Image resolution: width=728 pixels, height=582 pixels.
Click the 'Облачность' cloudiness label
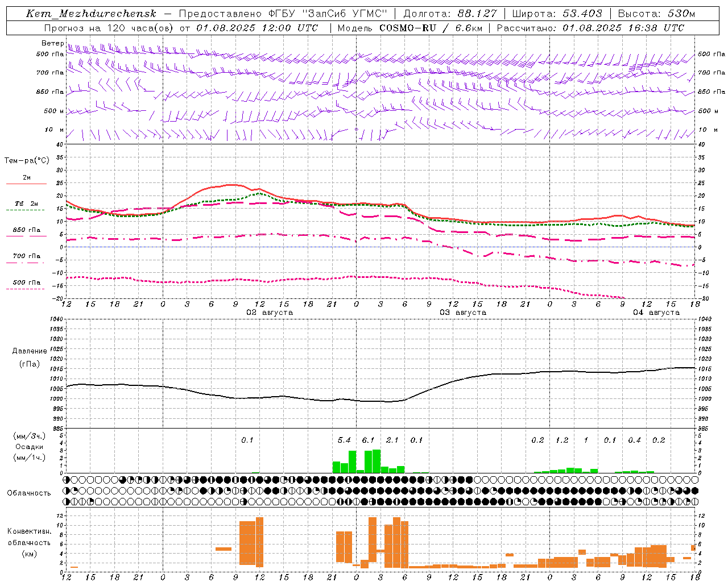coord(29,493)
